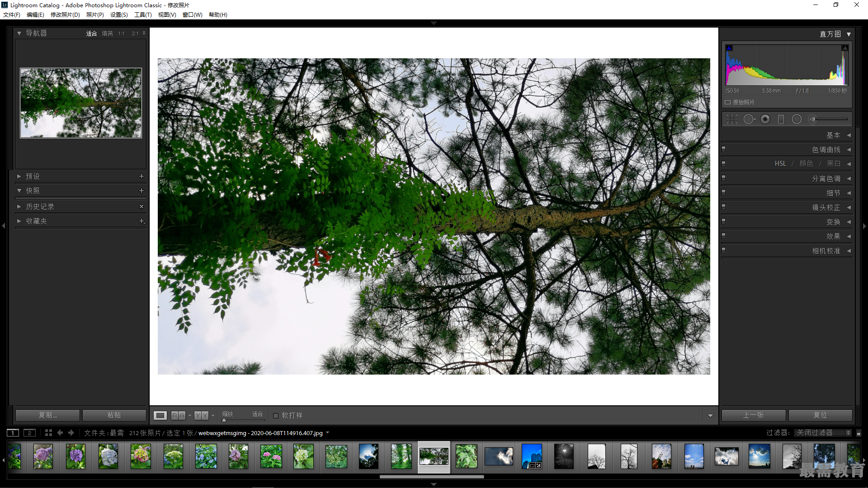Click the filmstrip horizontal scrollbar

[432, 476]
